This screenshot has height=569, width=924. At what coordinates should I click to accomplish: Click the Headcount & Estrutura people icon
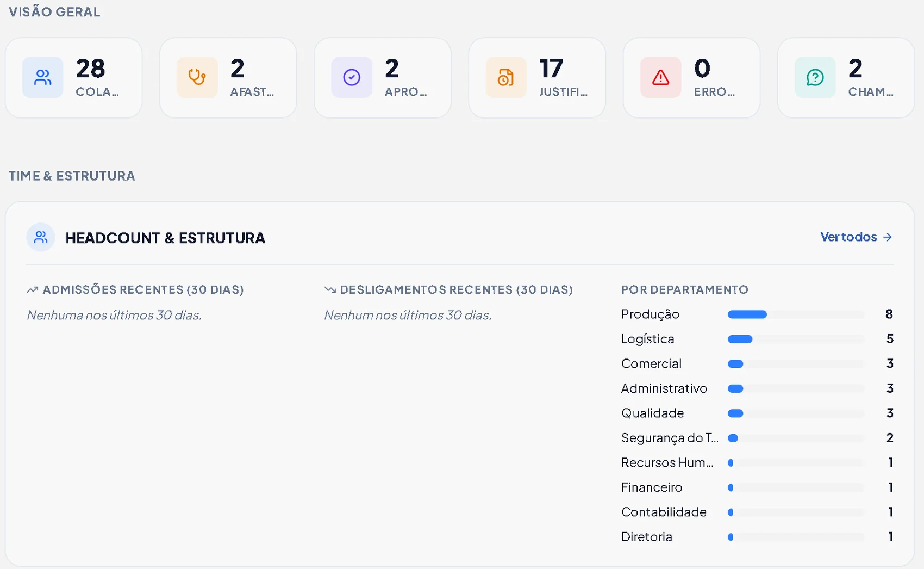click(x=41, y=237)
